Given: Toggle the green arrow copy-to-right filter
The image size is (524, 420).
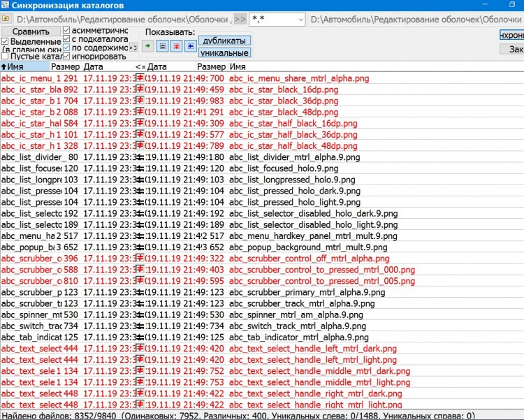Looking at the screenshot, I should (x=148, y=46).
